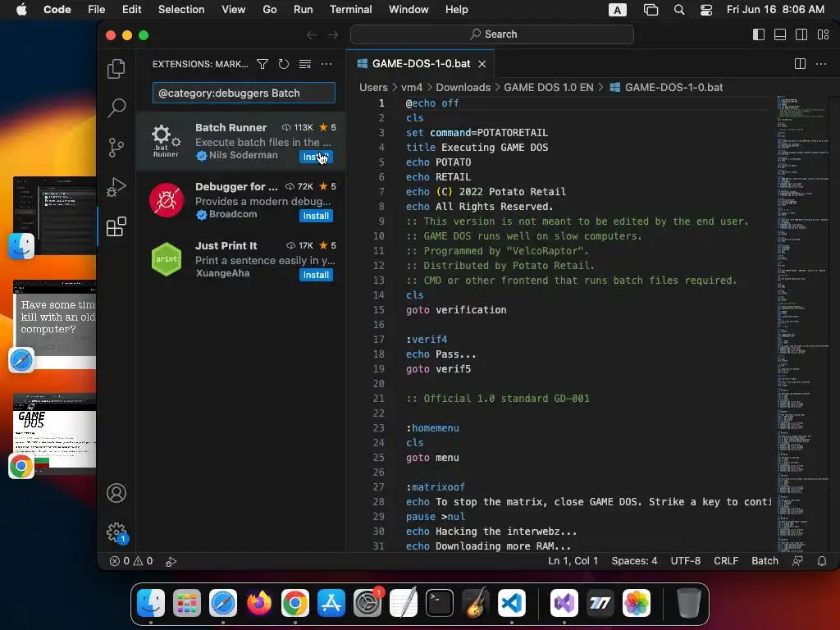Open the Search view in activity bar
The height and width of the screenshot is (630, 840).
pyautogui.click(x=116, y=107)
